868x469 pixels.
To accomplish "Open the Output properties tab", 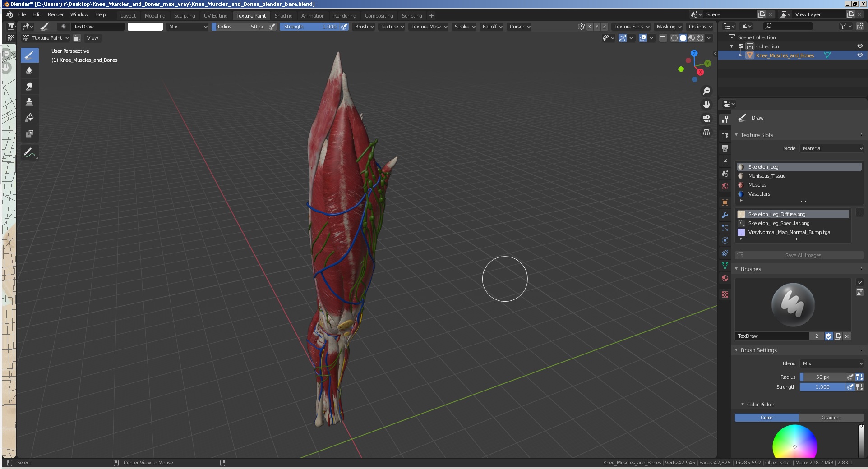I will 725,148.
